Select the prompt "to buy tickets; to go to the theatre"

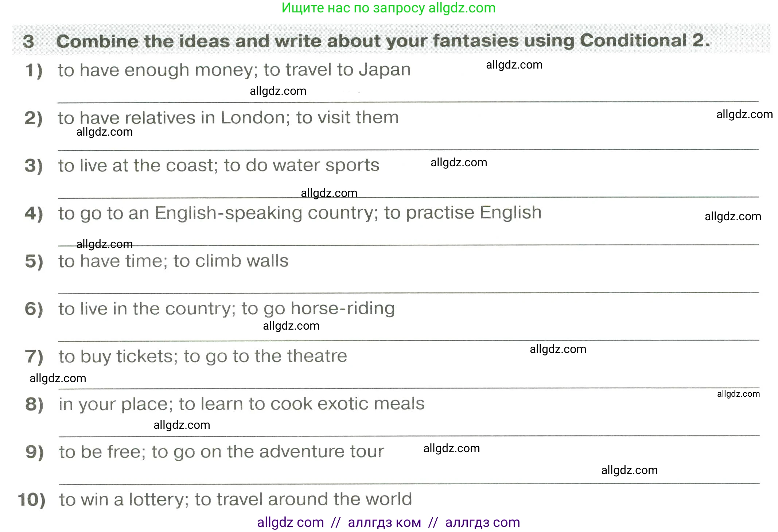(203, 356)
